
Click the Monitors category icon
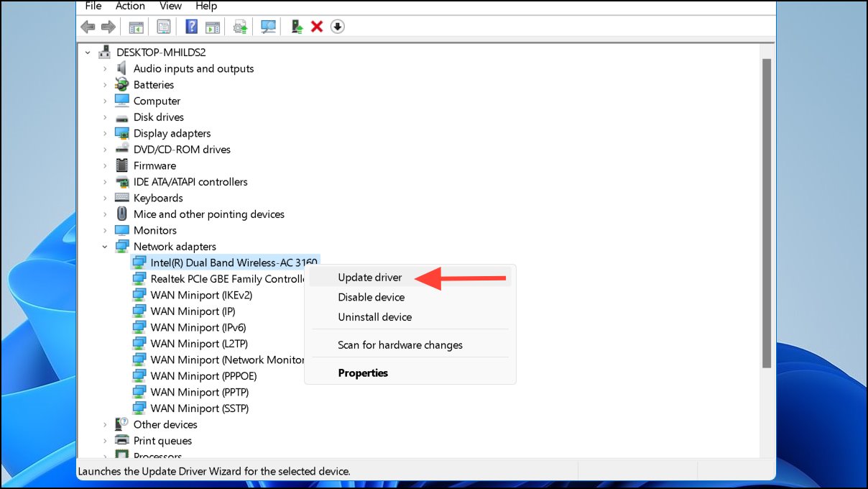pyautogui.click(x=121, y=230)
